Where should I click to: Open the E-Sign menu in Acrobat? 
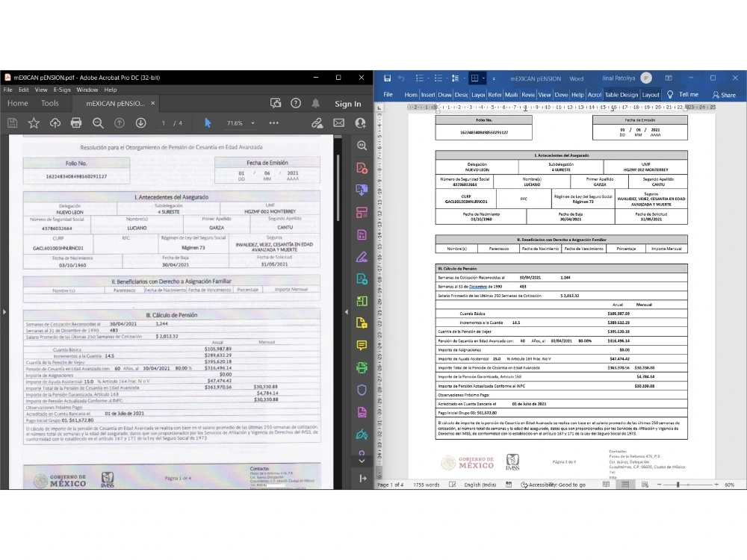pyautogui.click(x=62, y=90)
